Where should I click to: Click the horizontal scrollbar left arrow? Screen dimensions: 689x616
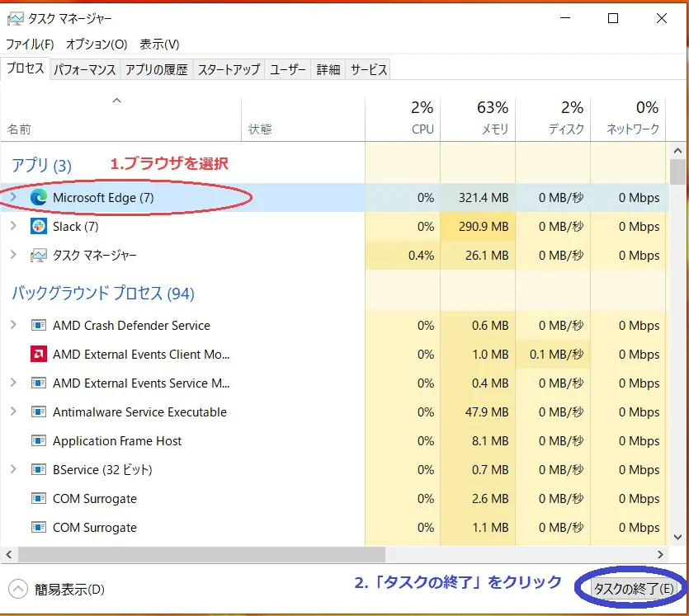coord(9,554)
